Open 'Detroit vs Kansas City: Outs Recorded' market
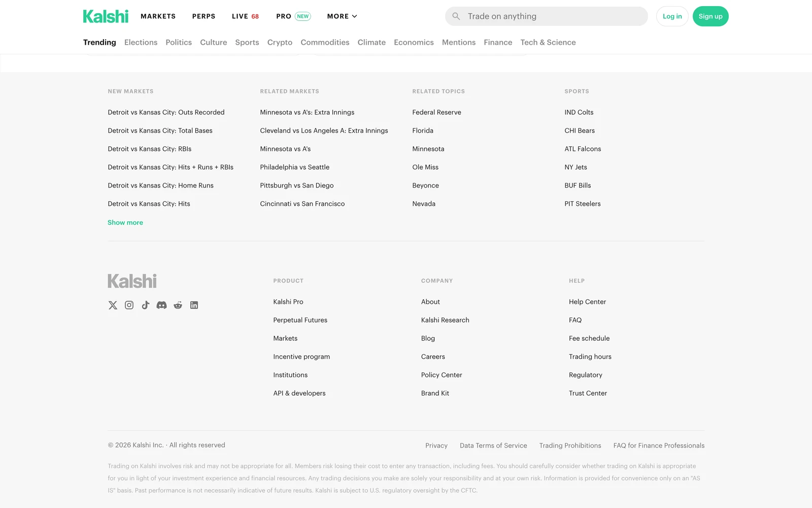 coord(166,112)
